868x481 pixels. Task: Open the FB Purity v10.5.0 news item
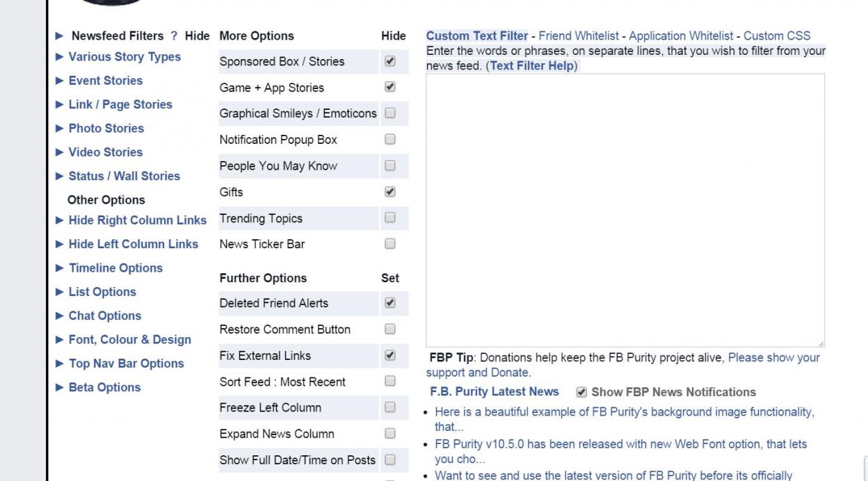click(x=620, y=450)
